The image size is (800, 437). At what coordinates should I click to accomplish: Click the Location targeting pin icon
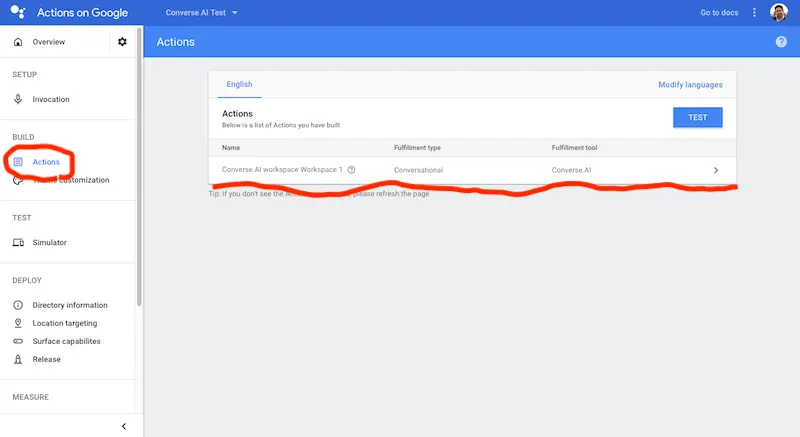(x=18, y=323)
